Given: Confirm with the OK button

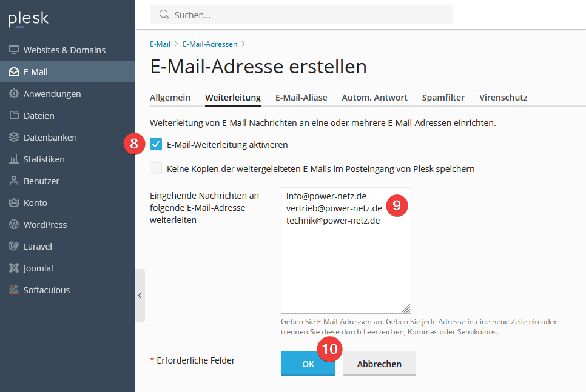Looking at the screenshot, I should (308, 364).
